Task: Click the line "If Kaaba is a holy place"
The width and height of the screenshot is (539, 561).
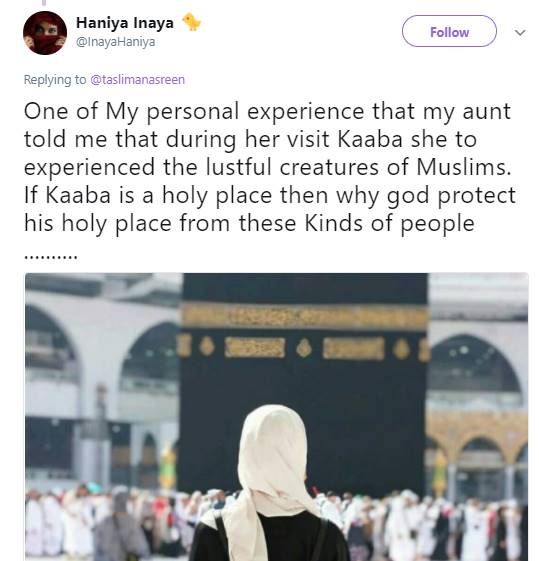Action: click(x=270, y=195)
